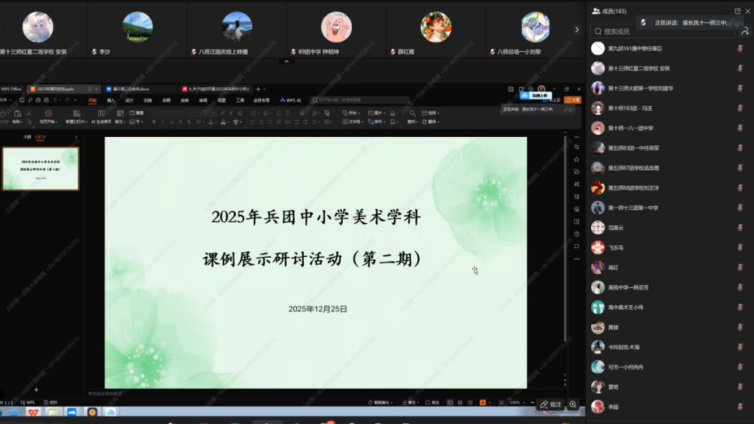The width and height of the screenshot is (754, 424).
Task: Select member 第十三师大前第一学校刘建华
Action: point(669,88)
